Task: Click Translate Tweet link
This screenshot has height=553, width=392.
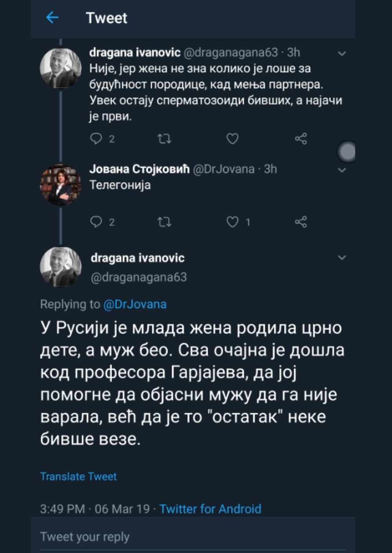Action: pos(78,476)
